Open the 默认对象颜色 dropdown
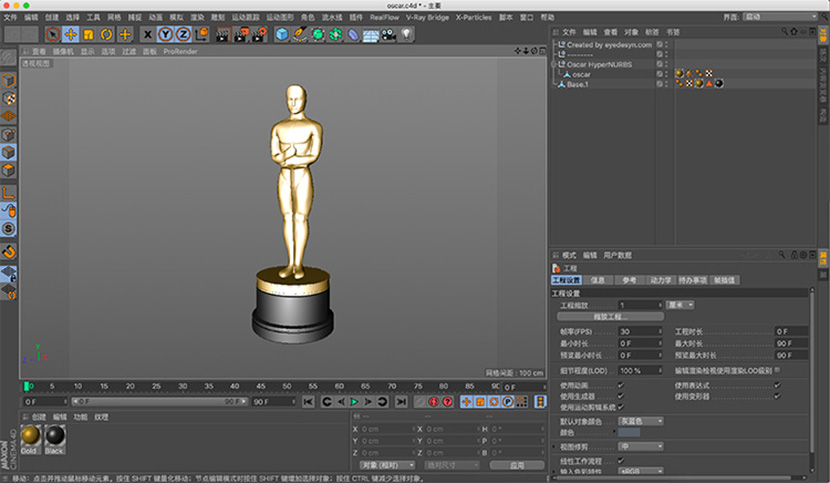The image size is (830, 483). (640, 422)
